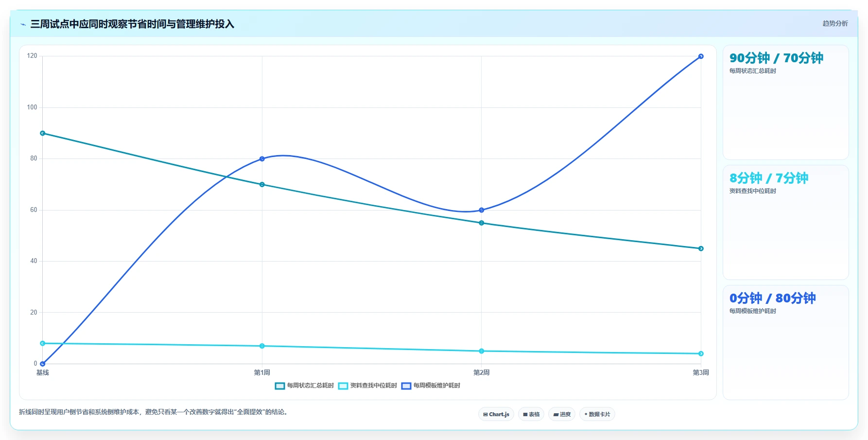Click the 20 y-axis label
Viewport: 868px width, 440px height.
(34, 313)
